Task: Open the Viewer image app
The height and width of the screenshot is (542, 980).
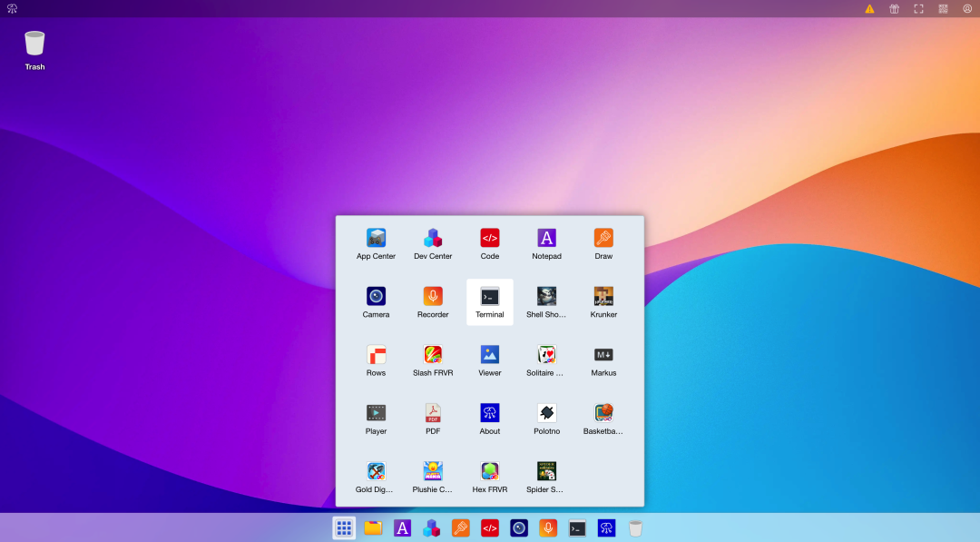Action: click(x=489, y=354)
